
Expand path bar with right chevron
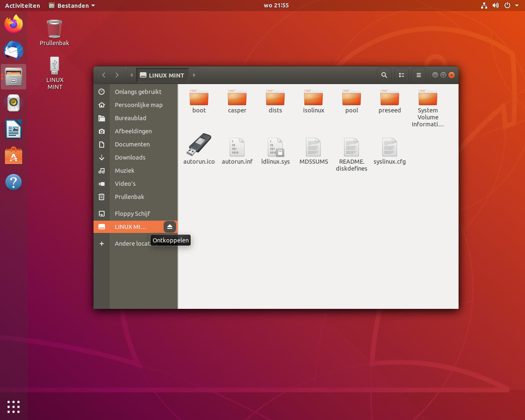194,75
